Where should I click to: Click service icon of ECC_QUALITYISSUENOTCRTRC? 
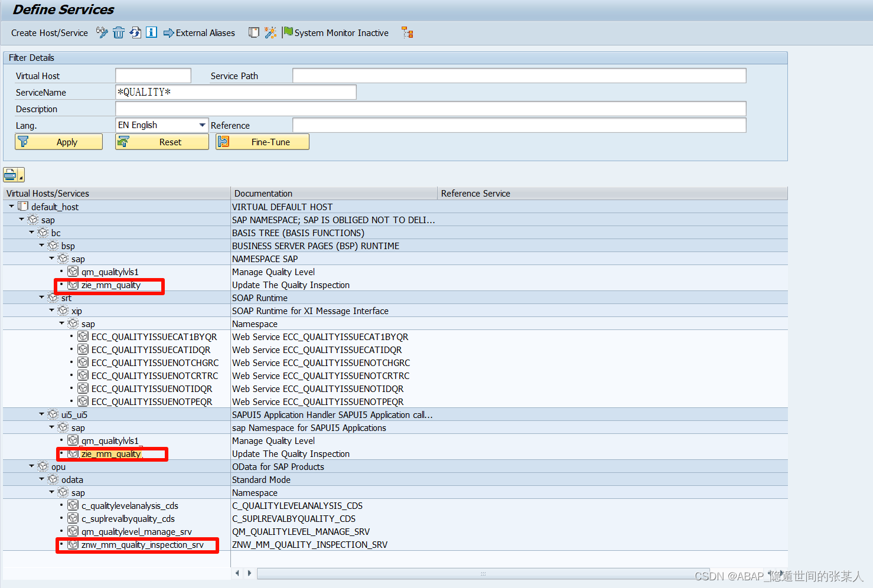click(83, 375)
